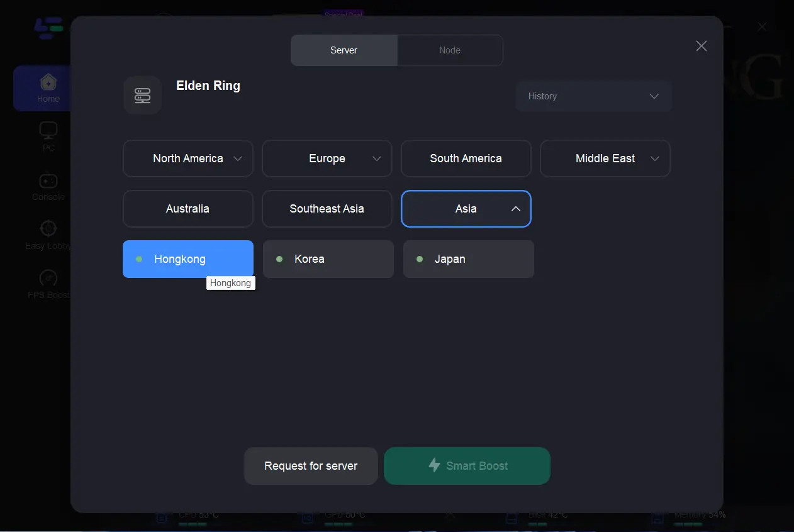Switch to the Server tab
Image resolution: width=794 pixels, height=532 pixels.
click(x=344, y=50)
